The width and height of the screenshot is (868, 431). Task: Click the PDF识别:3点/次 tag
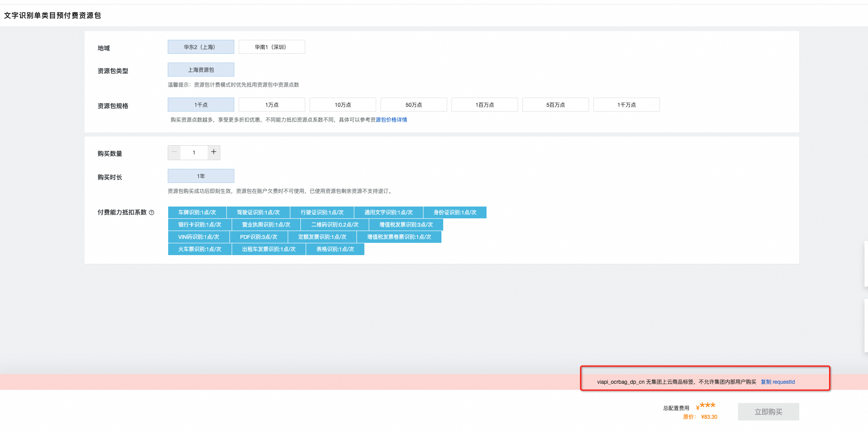[259, 237]
